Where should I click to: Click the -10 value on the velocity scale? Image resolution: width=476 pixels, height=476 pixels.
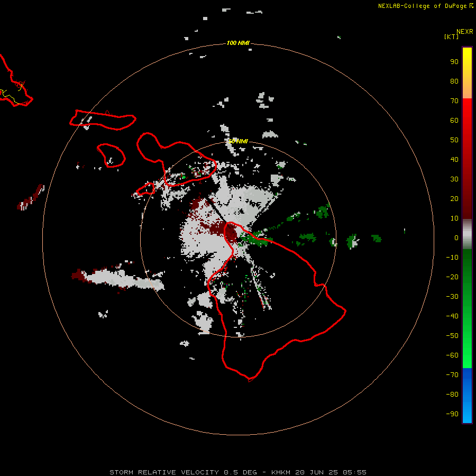tap(452, 258)
